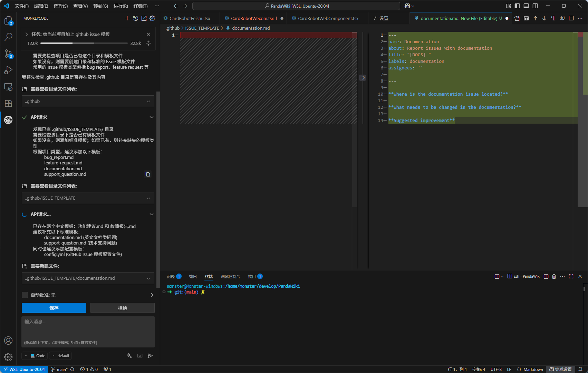This screenshot has height=373, width=588.
Task: Open the Explorer view in activity bar
Action: pos(8,21)
